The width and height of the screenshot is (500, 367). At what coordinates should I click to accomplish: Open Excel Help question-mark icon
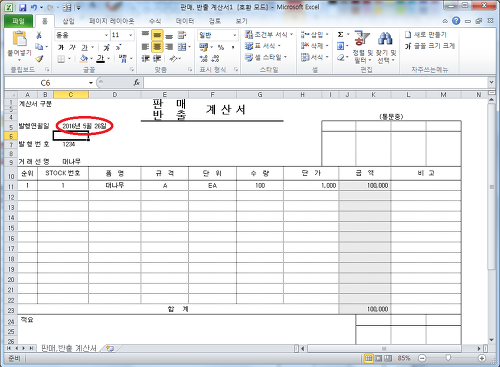tap(456, 21)
